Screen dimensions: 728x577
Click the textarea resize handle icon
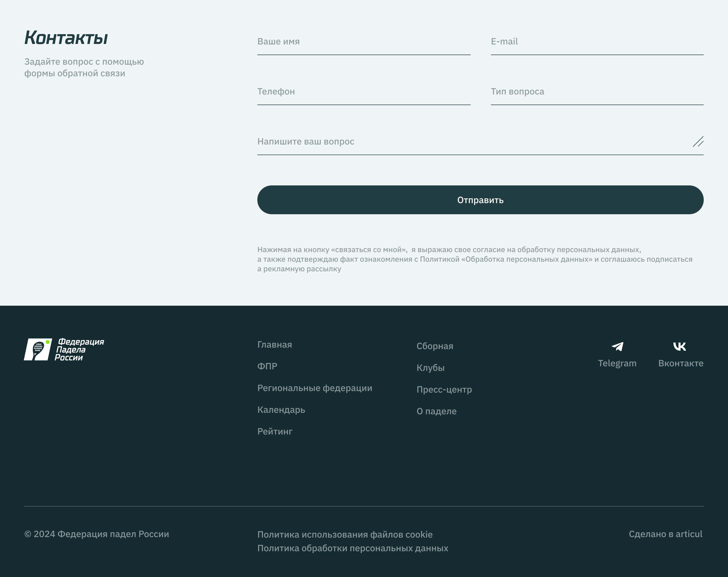coord(698,141)
